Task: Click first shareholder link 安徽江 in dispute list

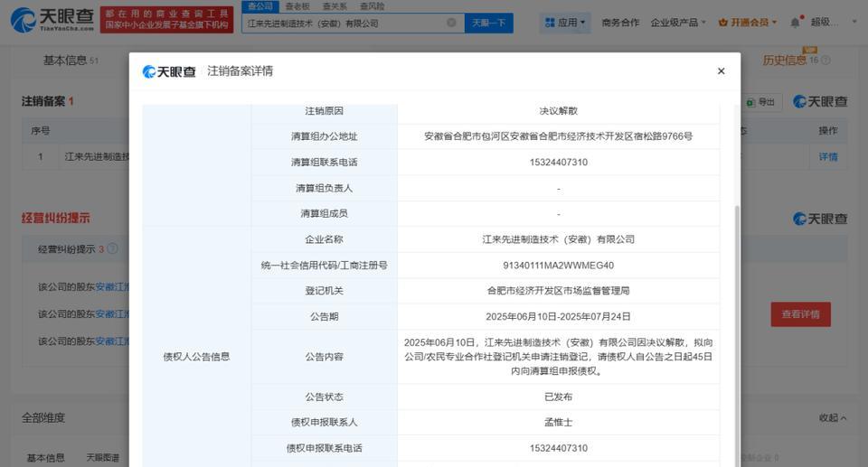Action: point(112,286)
